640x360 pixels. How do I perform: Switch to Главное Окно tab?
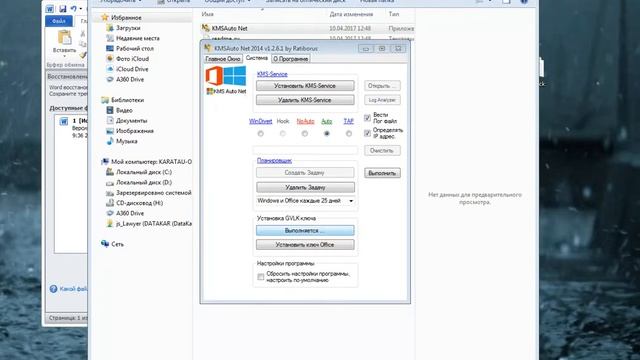coord(223,59)
